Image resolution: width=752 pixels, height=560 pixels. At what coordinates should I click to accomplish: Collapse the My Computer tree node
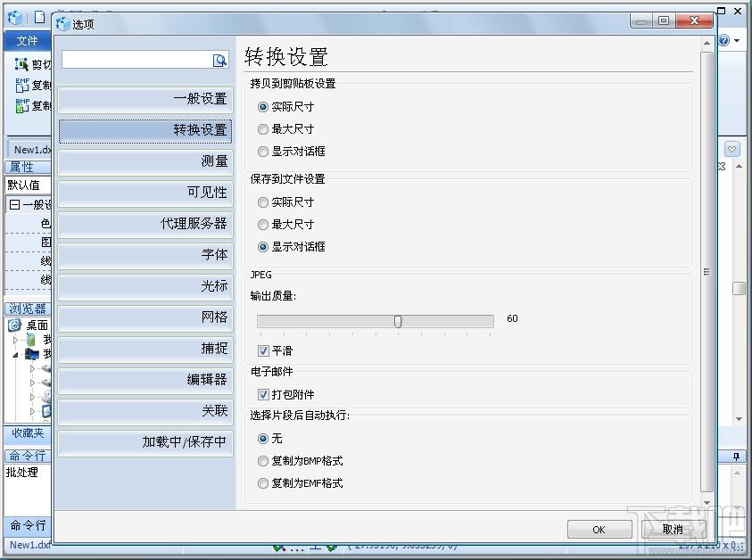[15, 355]
